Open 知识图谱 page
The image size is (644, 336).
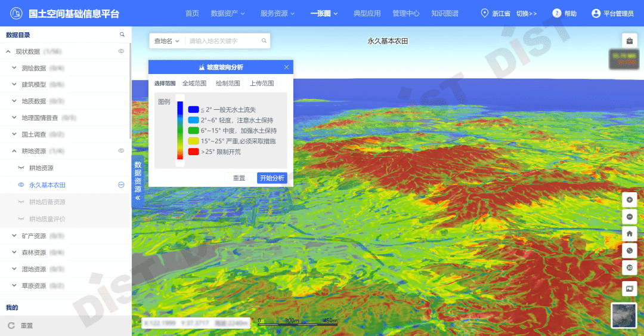click(445, 13)
